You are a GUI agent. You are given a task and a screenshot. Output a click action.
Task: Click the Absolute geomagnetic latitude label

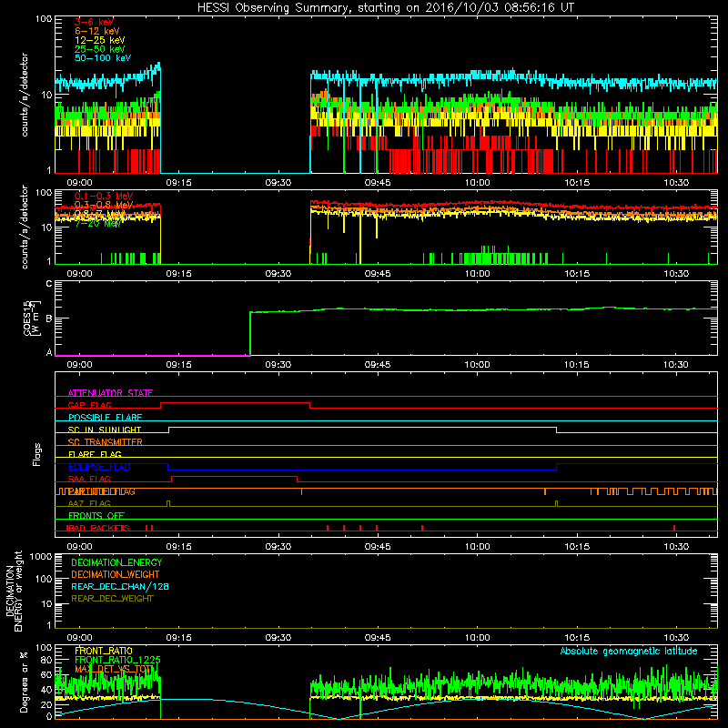(x=629, y=651)
